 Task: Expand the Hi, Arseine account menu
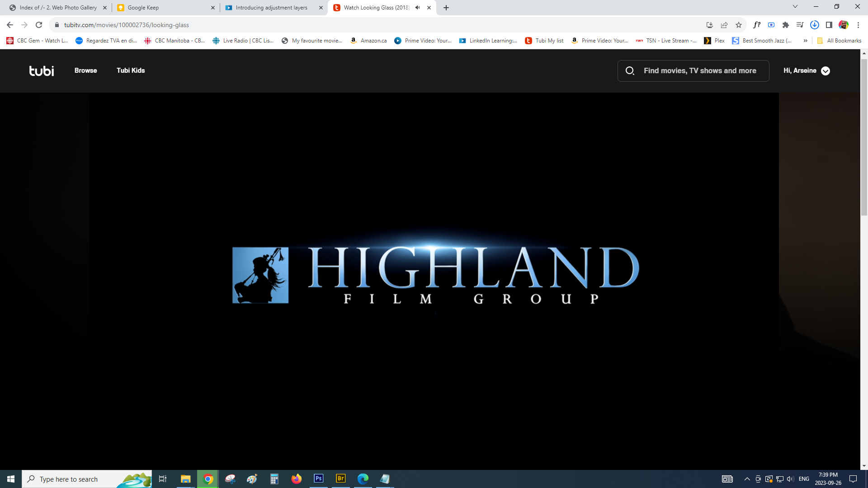point(826,71)
